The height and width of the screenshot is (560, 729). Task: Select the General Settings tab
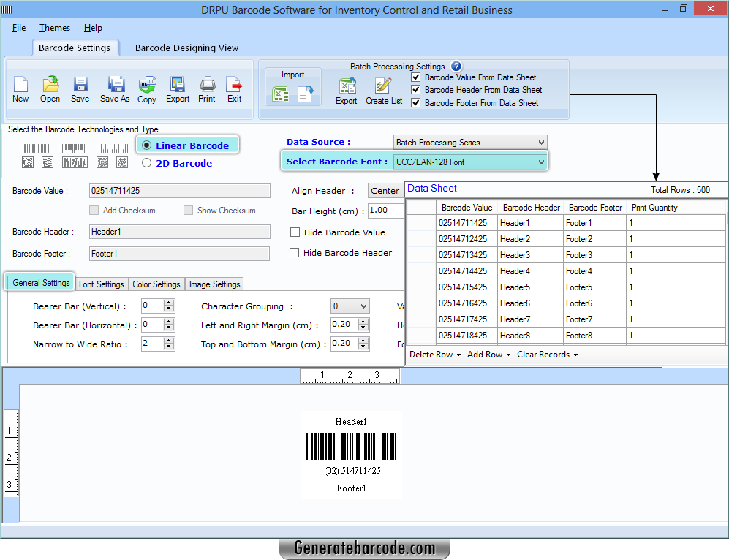tap(41, 282)
